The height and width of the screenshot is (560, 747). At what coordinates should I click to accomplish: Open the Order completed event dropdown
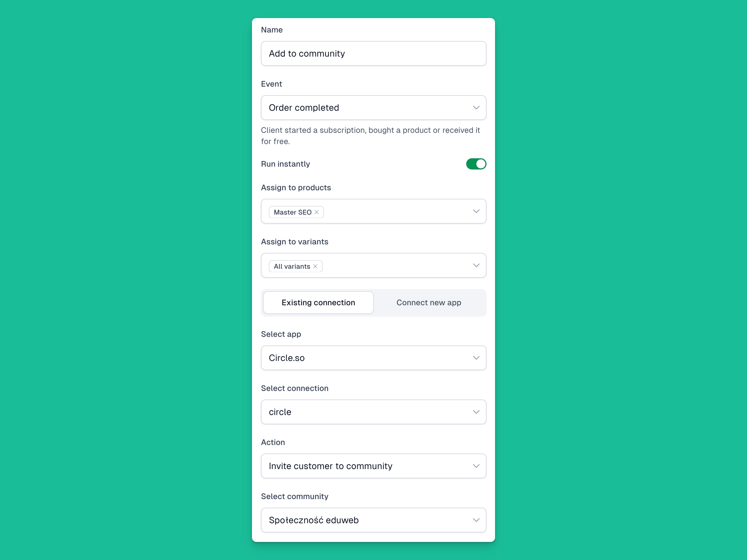(x=373, y=108)
